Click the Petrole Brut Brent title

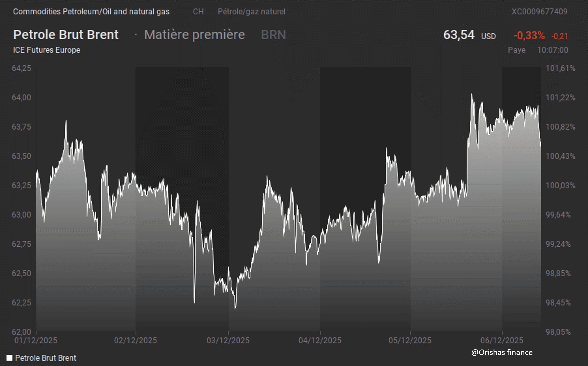tap(66, 35)
